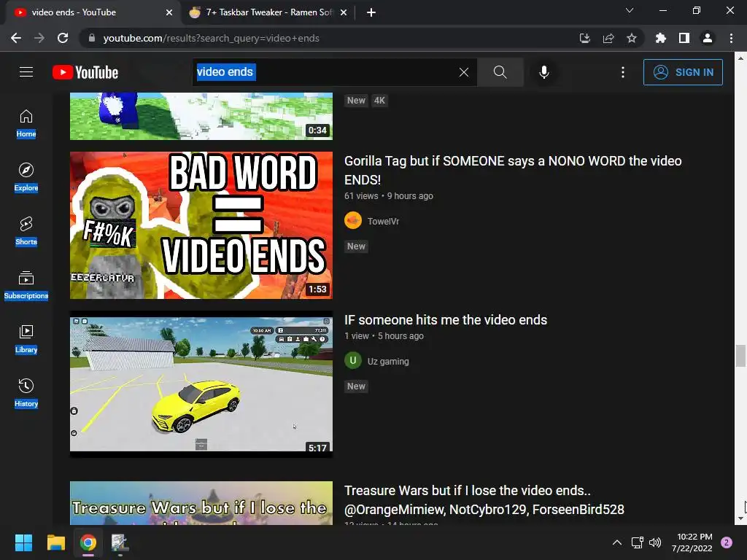
Task: Click the scrollbar down arrow
Action: (740, 518)
